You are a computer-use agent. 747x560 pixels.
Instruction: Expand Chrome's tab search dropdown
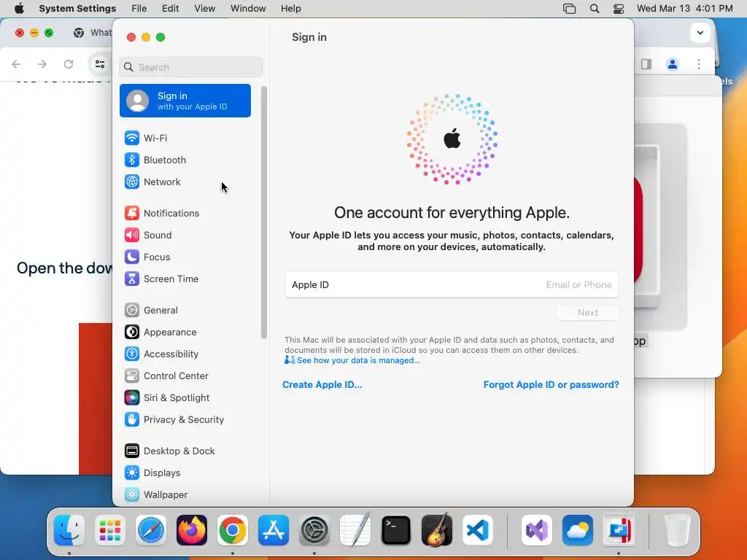click(x=700, y=33)
